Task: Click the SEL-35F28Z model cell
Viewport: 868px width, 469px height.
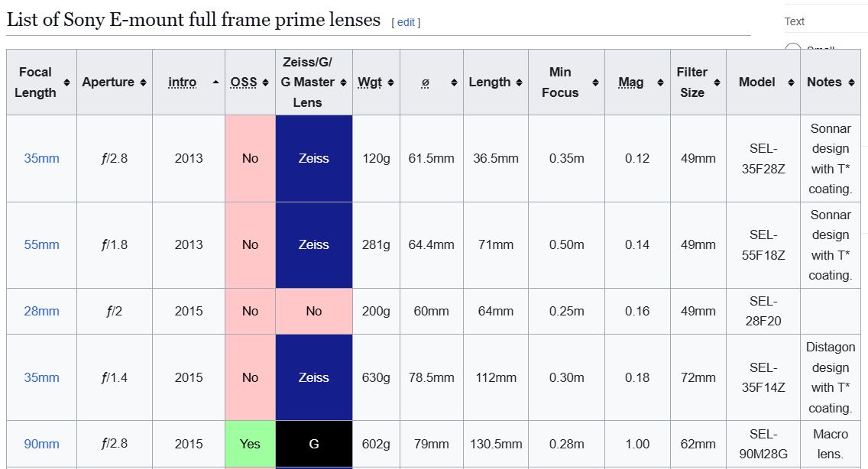Action: coord(763,159)
